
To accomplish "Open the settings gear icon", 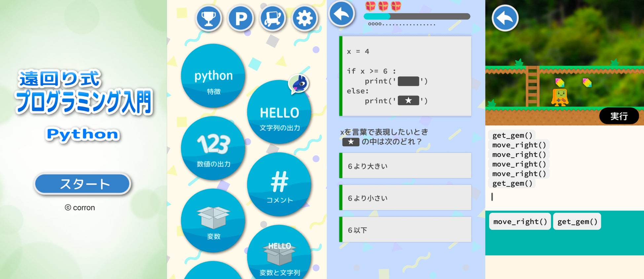I will (304, 18).
